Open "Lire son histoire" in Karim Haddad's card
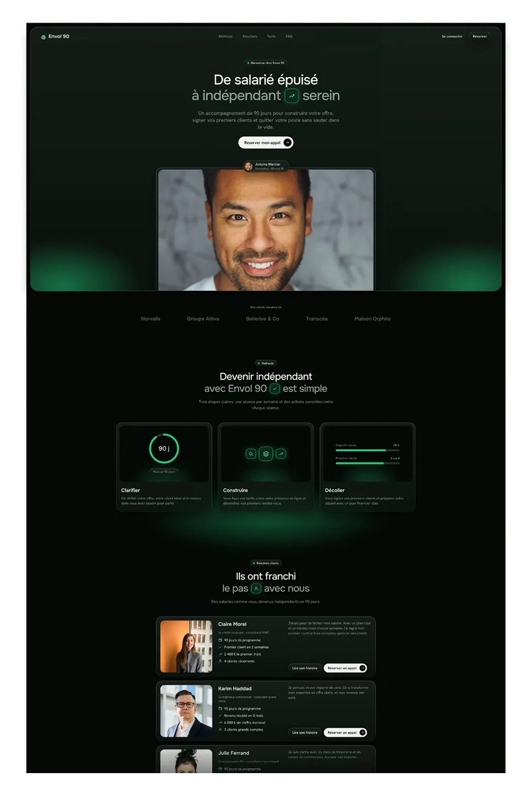532x794 pixels. (305, 733)
